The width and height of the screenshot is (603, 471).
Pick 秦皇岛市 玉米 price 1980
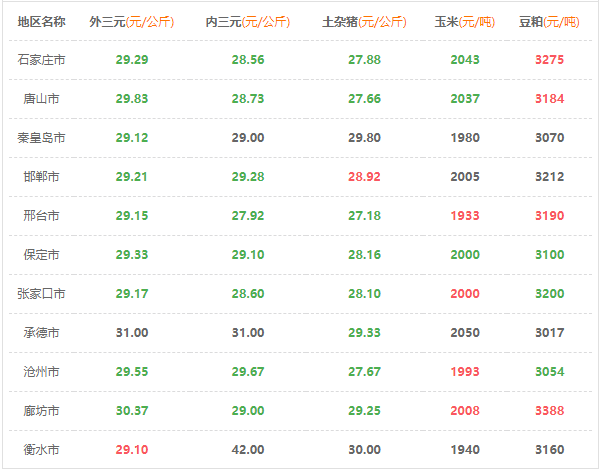(465, 138)
